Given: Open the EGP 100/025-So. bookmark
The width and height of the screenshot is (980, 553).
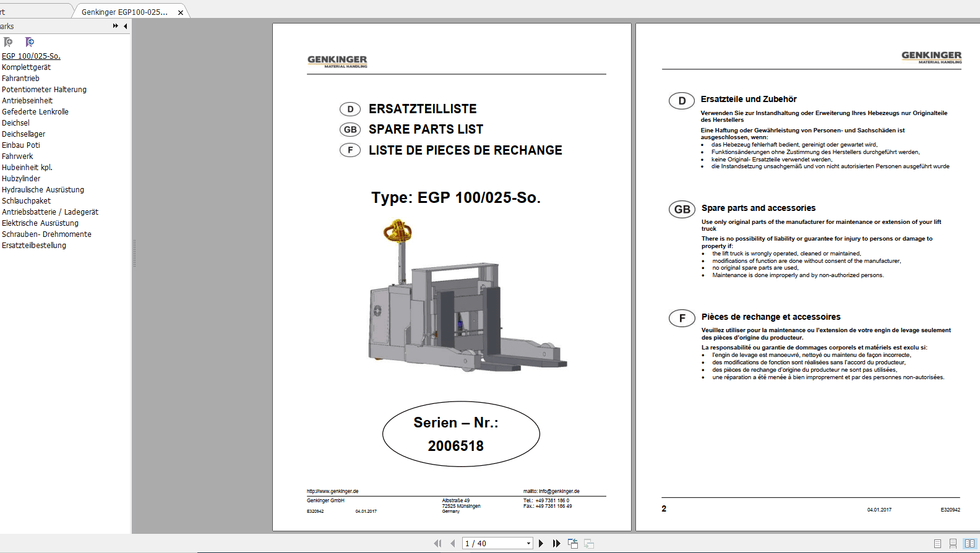Looking at the screenshot, I should [x=31, y=56].
